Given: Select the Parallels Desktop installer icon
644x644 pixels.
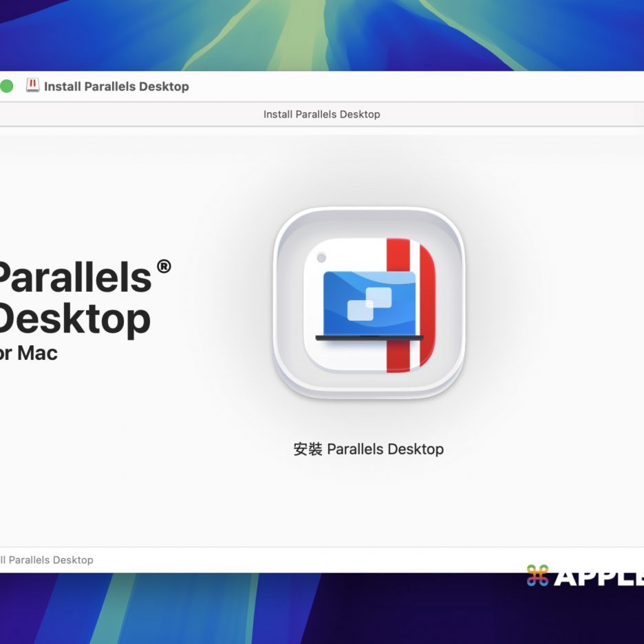Looking at the screenshot, I should (x=369, y=303).
